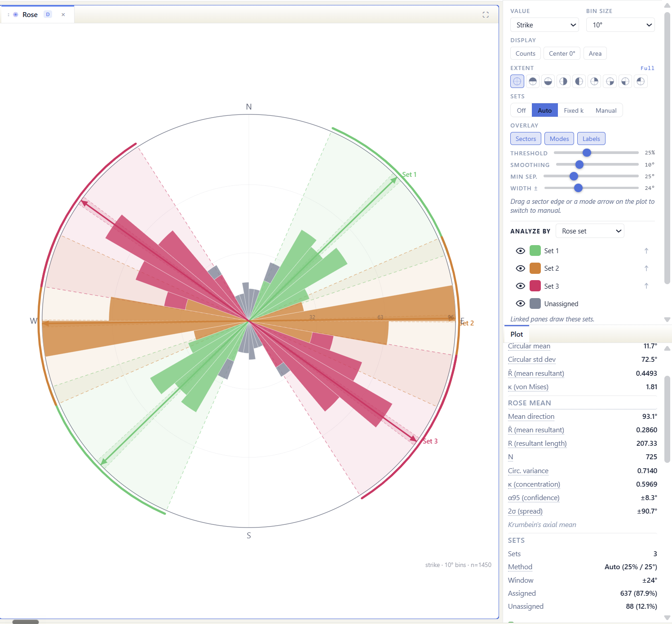Select the Fixed k sets mode

[574, 110]
